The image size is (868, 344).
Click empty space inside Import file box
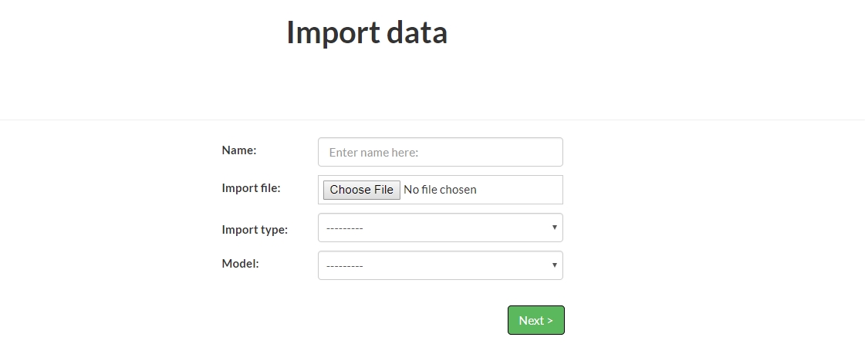519,190
